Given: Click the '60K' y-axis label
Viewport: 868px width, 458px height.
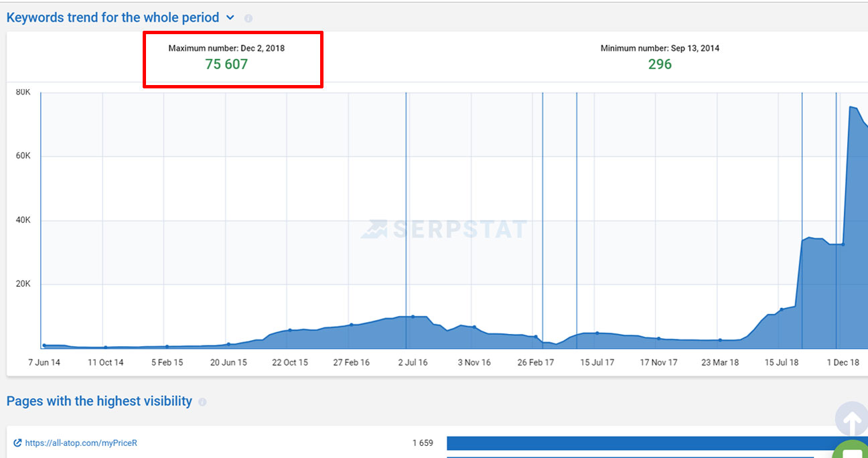Looking at the screenshot, I should tap(23, 156).
